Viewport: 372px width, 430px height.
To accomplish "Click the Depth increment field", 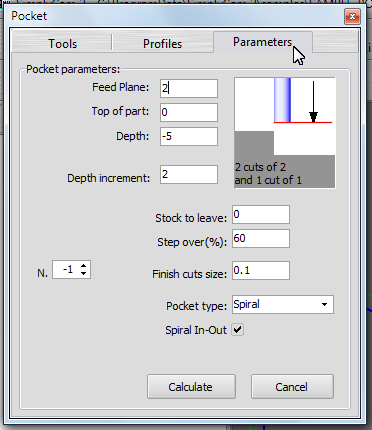I will tap(189, 174).
